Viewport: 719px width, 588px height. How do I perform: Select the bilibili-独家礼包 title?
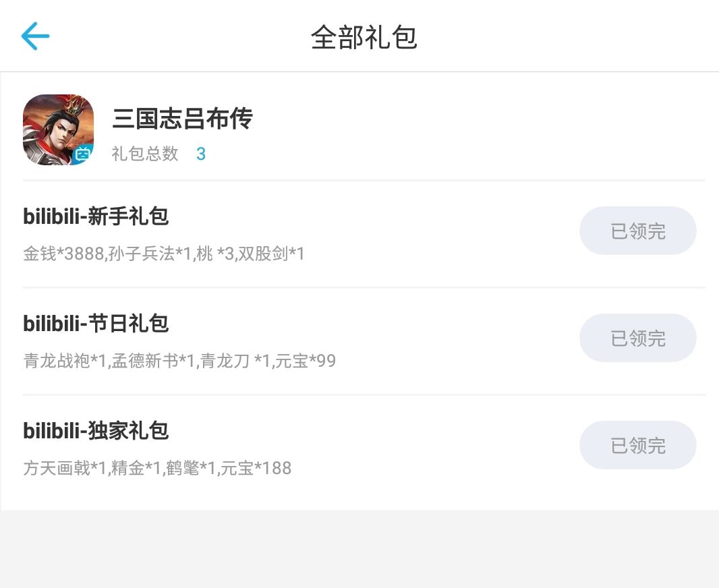tap(96, 430)
